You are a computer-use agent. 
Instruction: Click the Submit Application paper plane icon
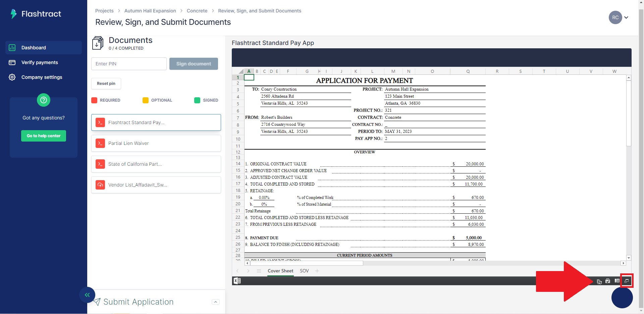coord(97,302)
